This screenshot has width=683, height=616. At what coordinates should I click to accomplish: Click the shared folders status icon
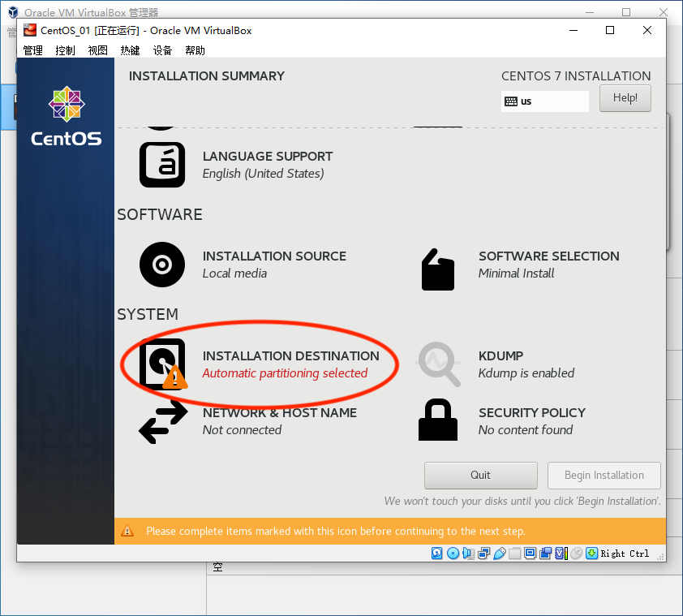click(515, 554)
